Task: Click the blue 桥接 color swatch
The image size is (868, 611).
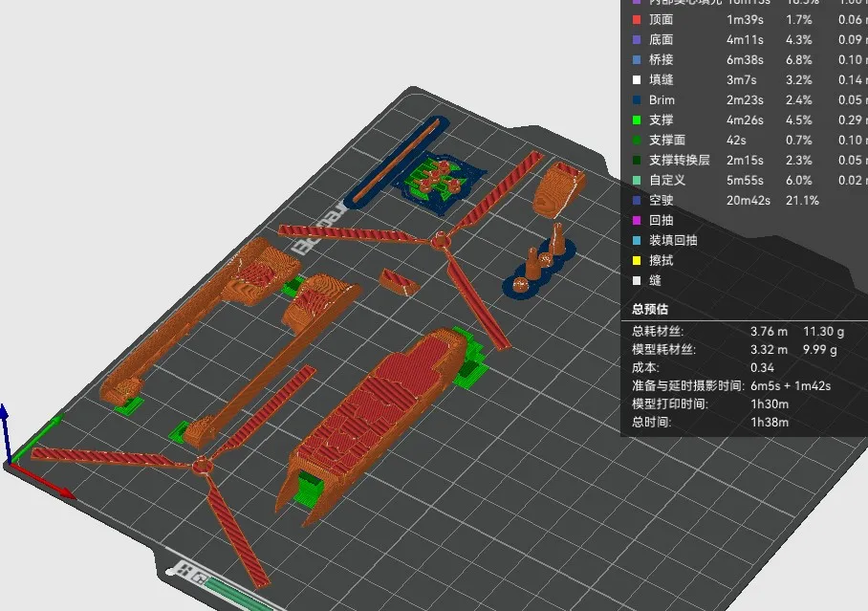Action: [637, 59]
